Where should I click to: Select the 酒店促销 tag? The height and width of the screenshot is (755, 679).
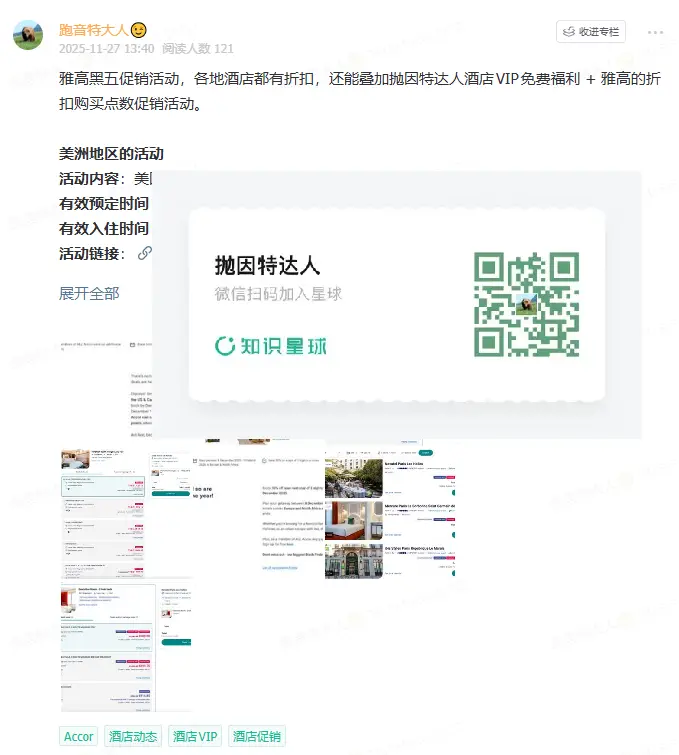[257, 736]
